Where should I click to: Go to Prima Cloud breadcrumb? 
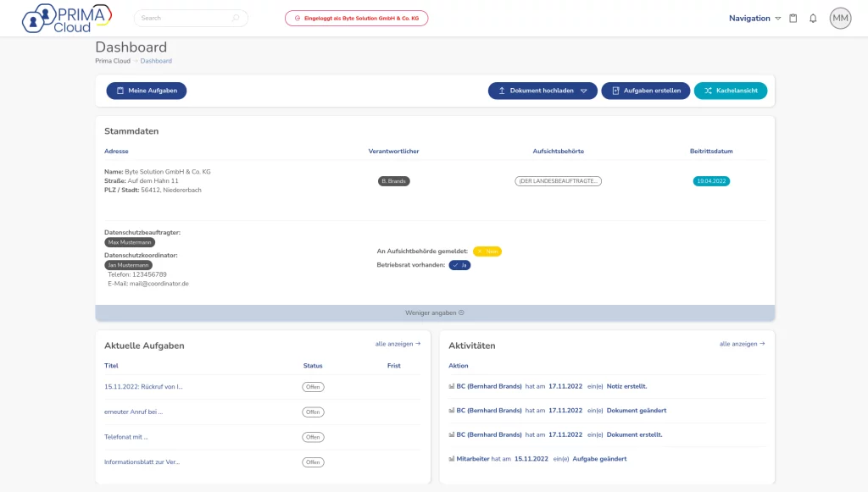pos(113,61)
